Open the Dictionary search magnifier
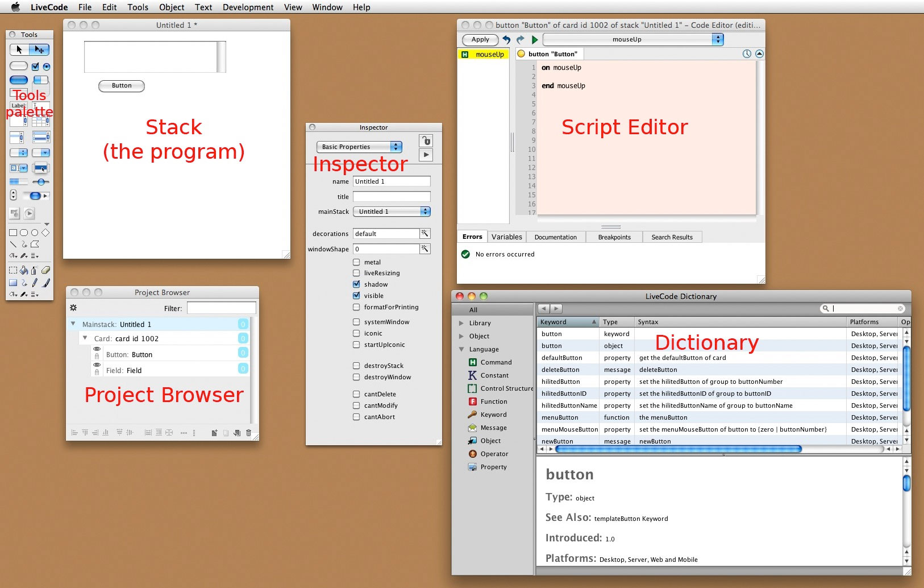This screenshot has height=588, width=924. (825, 309)
